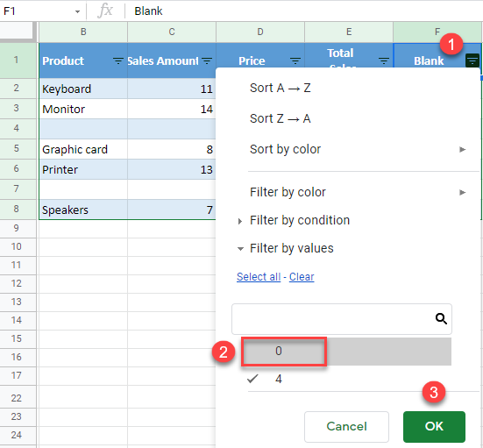Viewport: 483px width, 448px height.
Task: Click the Monitor cell
Action: 83,109
